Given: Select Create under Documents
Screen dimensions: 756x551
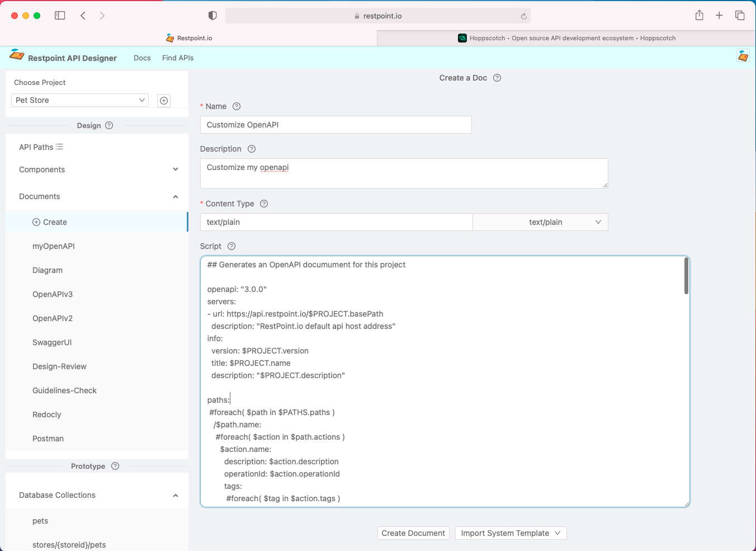Looking at the screenshot, I should pyautogui.click(x=97, y=222).
